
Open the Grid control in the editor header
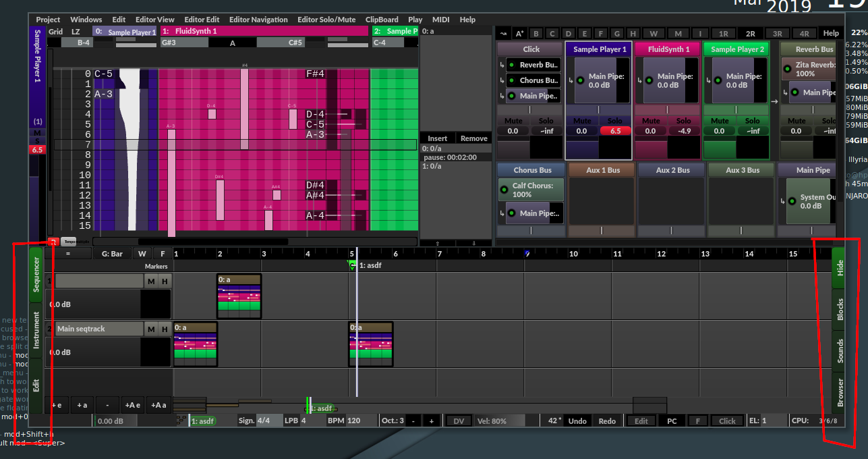pos(56,31)
